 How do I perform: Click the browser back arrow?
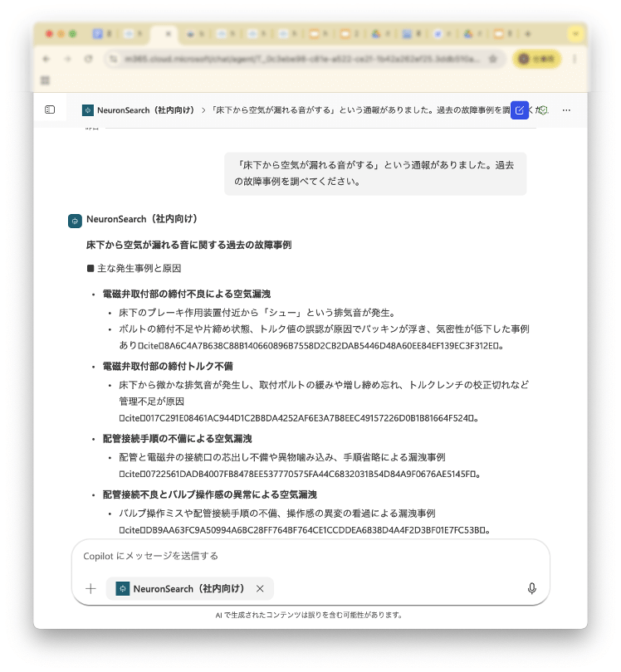[46, 59]
